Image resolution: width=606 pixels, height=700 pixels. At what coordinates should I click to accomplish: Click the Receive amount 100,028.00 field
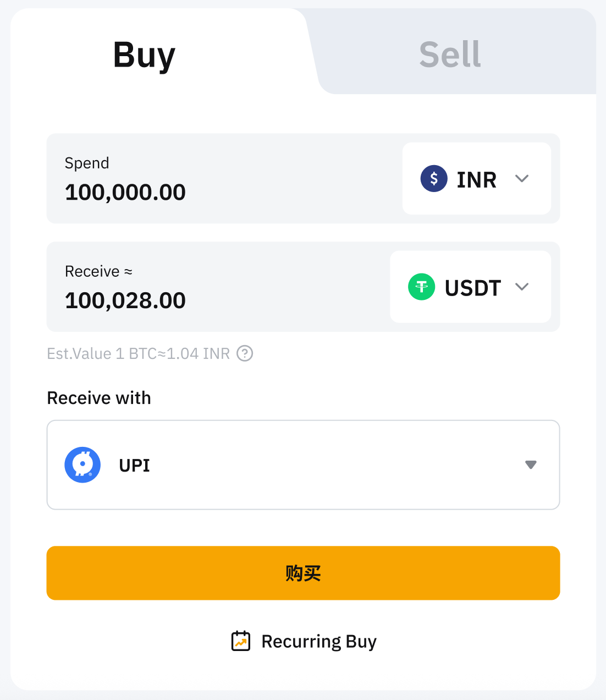point(125,301)
